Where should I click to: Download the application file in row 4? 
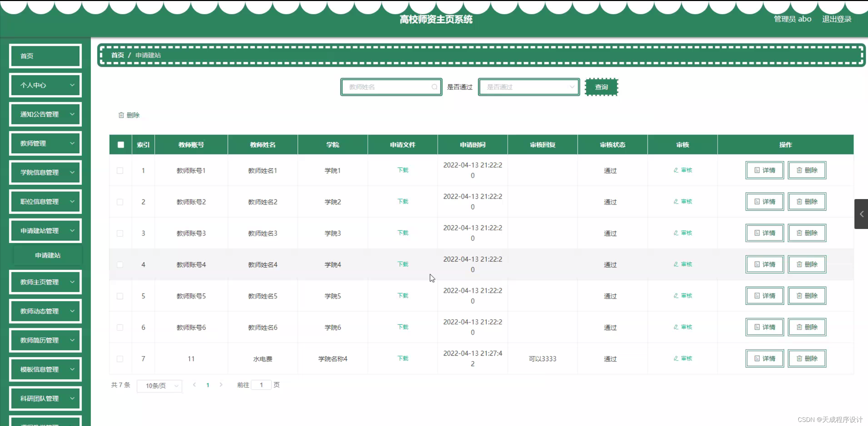click(403, 264)
